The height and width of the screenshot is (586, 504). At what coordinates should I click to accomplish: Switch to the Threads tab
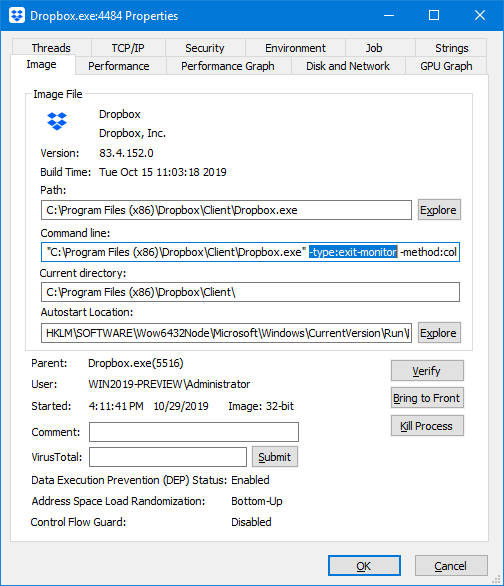coord(51,48)
